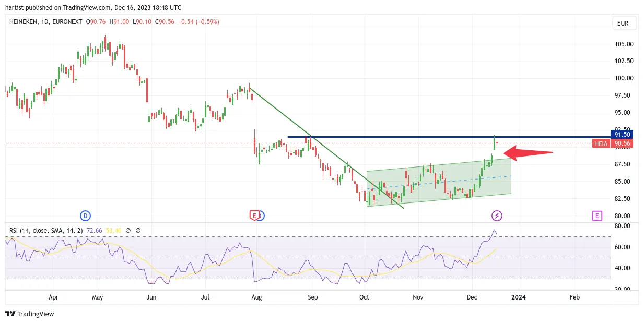This screenshot has height=323, width=644.
Task: Click the magenta upcoming earnings E icon
Action: point(597,216)
